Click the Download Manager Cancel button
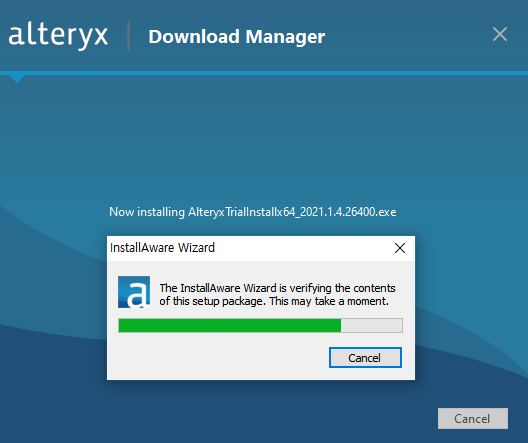This screenshot has height=443, width=528. (473, 418)
